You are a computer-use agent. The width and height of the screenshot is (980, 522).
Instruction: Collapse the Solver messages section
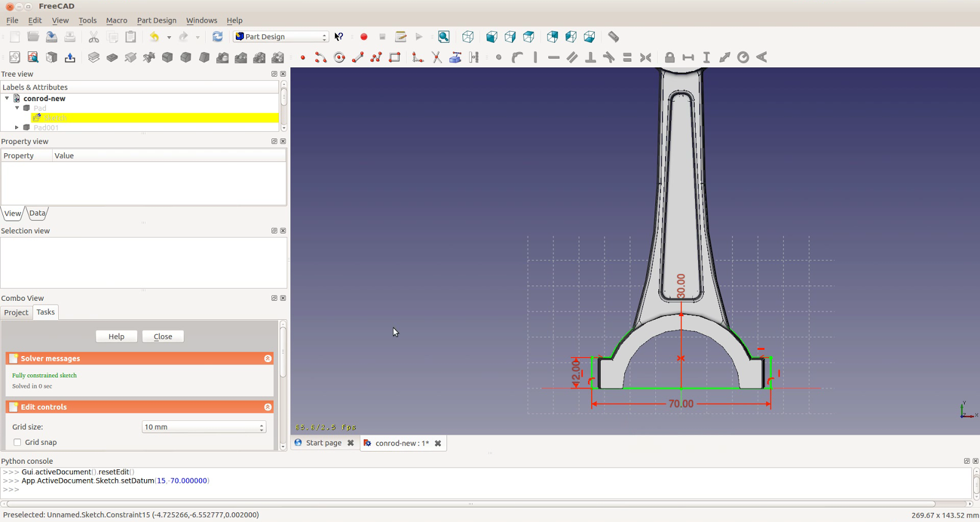tap(268, 358)
